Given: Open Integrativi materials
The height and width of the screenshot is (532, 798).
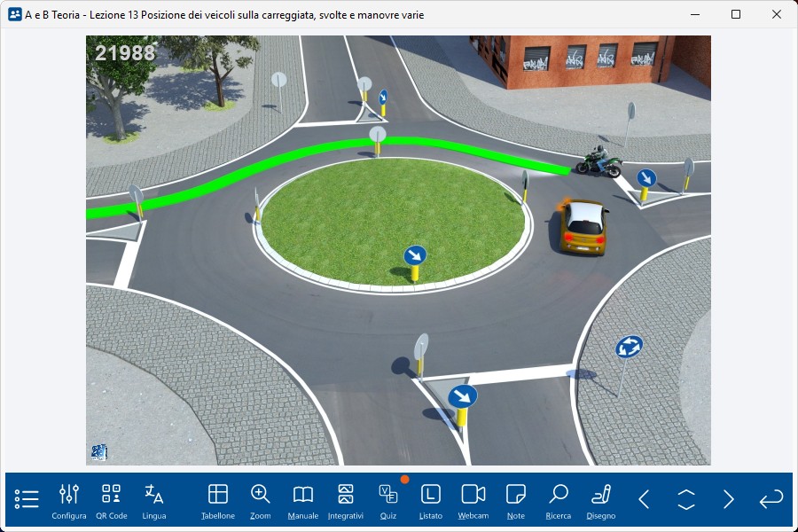Looking at the screenshot, I should pyautogui.click(x=346, y=500).
